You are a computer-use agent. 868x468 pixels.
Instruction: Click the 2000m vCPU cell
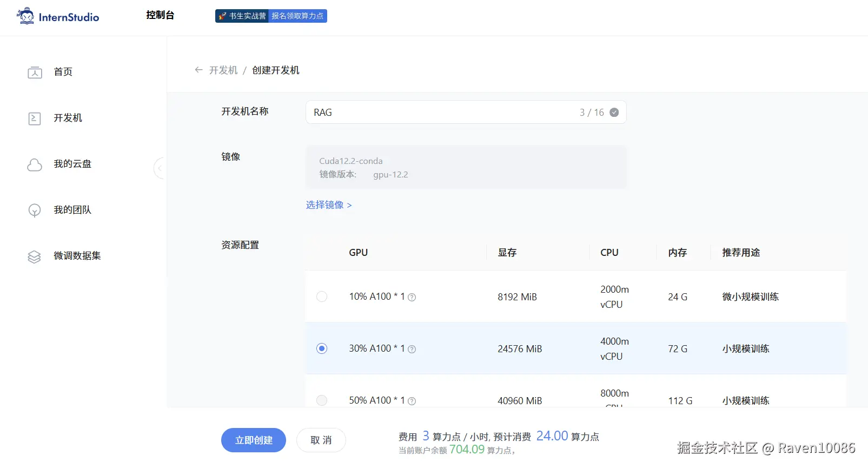point(615,297)
